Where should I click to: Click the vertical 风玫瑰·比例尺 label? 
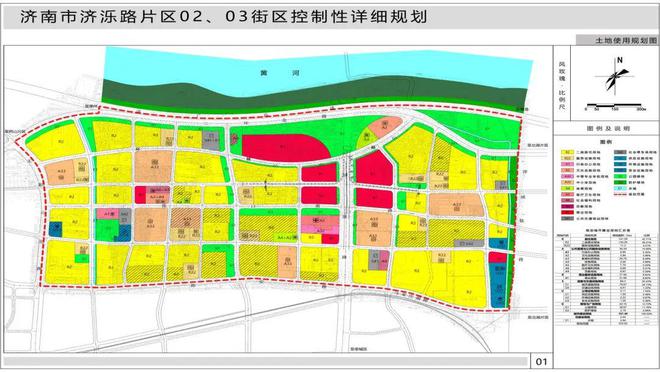pyautogui.click(x=562, y=86)
